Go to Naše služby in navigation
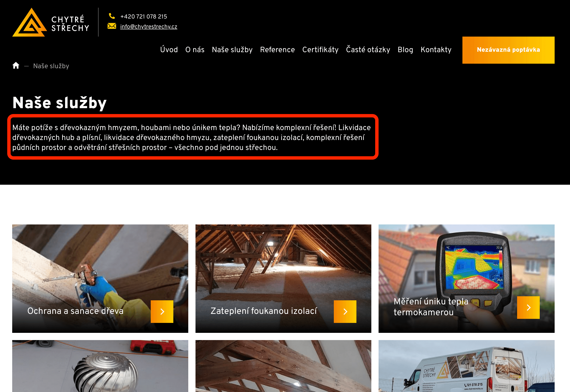The image size is (570, 392). pos(232,50)
